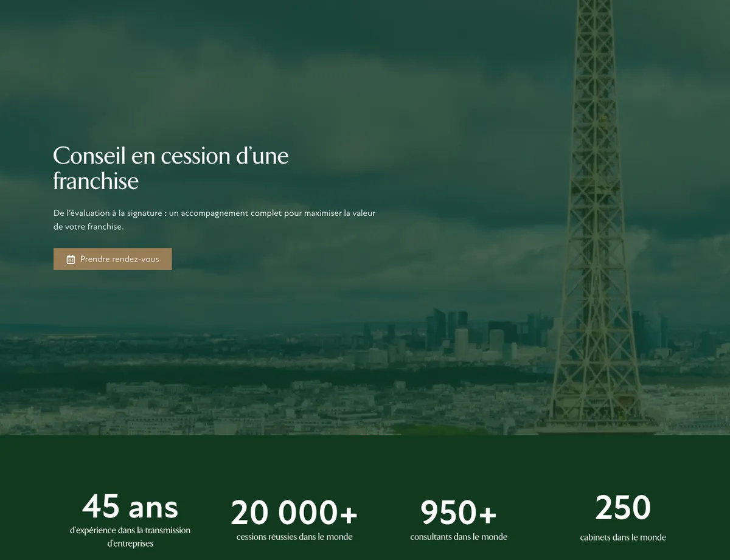Click the 250 cabinets dans le monde stat

pyautogui.click(x=623, y=506)
